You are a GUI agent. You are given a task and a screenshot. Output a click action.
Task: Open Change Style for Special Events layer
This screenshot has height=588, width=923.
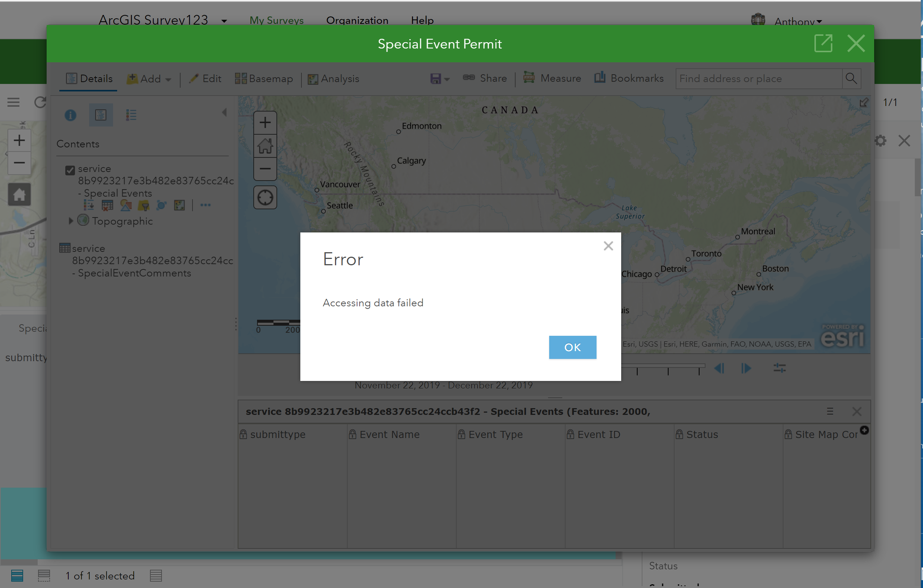click(126, 206)
